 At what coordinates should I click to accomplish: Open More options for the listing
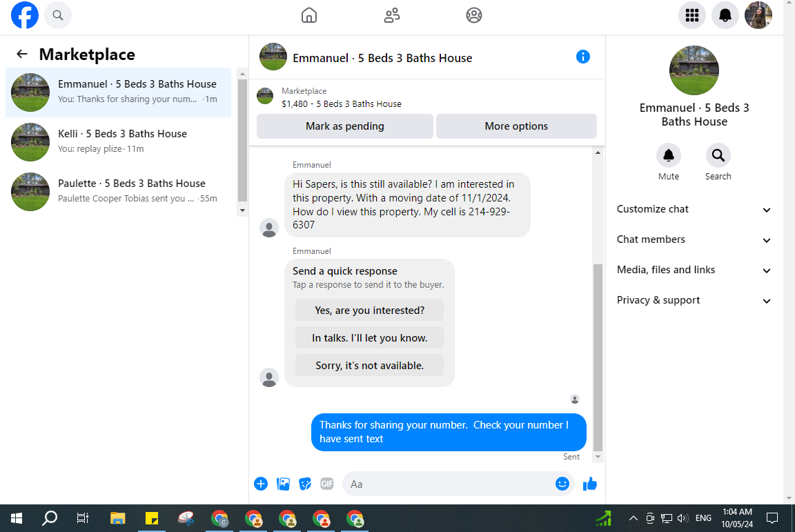(516, 126)
